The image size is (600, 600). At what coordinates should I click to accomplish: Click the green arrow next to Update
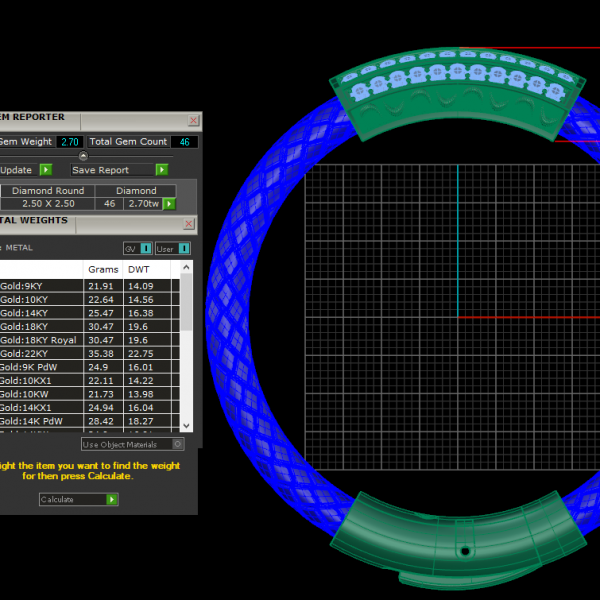coord(45,170)
